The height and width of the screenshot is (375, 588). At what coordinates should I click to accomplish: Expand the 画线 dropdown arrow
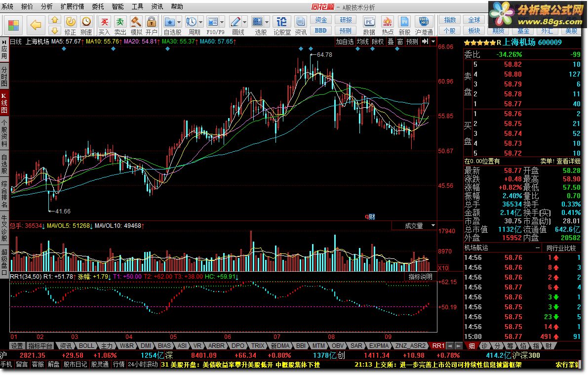[x=244, y=22]
